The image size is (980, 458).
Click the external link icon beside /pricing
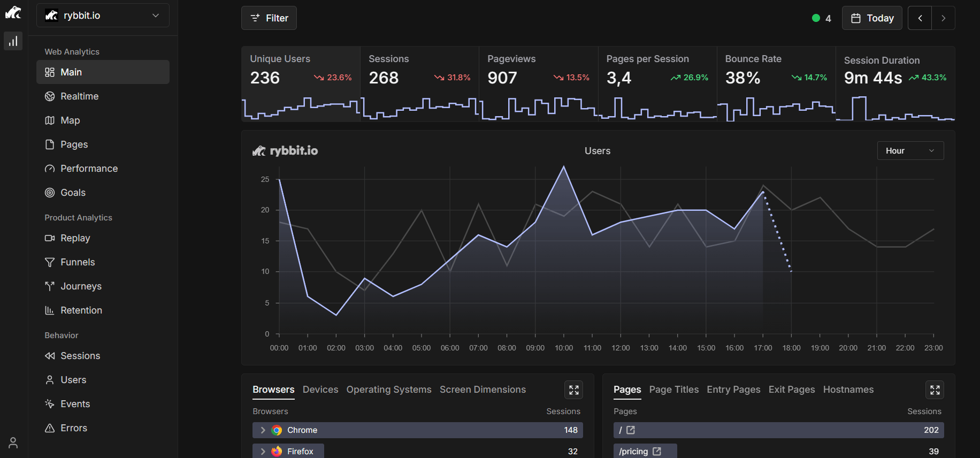(657, 452)
